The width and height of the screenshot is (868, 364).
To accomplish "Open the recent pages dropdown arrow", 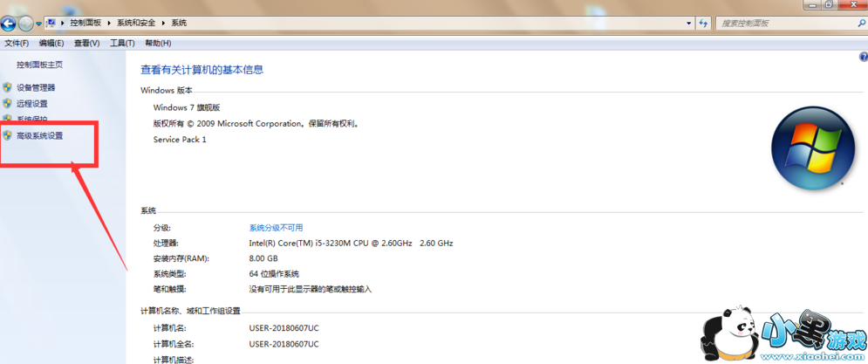I will point(38,24).
